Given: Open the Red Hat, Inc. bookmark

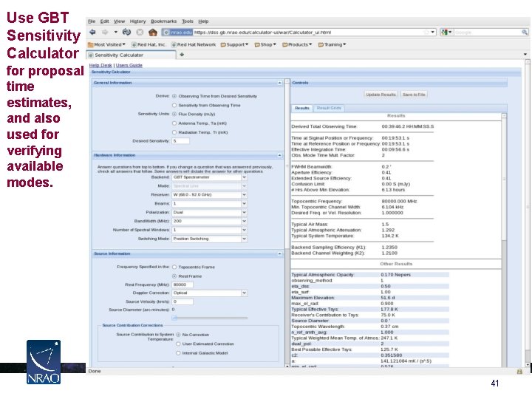Looking at the screenshot, I should [149, 44].
